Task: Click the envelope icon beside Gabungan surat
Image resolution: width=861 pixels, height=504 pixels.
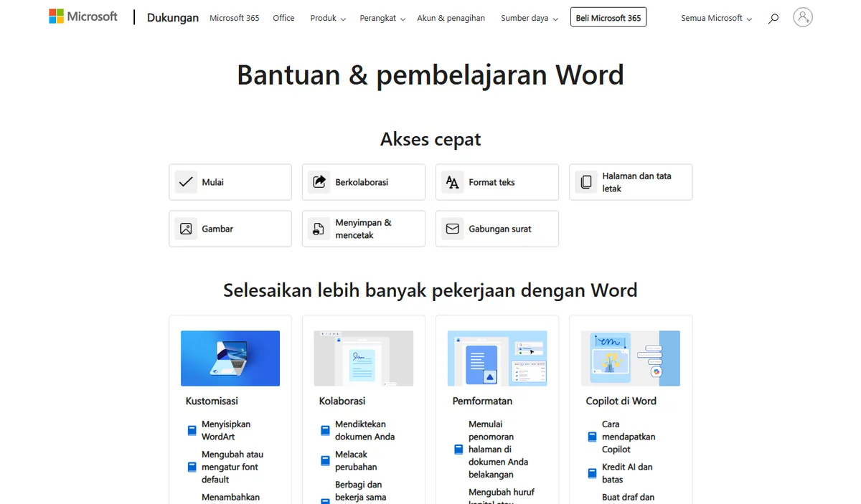Action: point(452,229)
